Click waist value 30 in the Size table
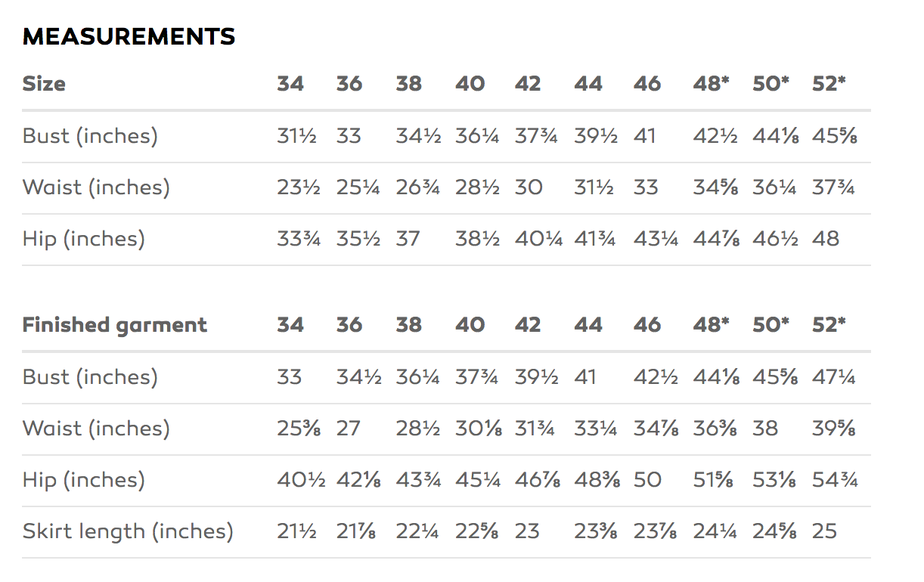This screenshot has height=582, width=924. [x=529, y=187]
